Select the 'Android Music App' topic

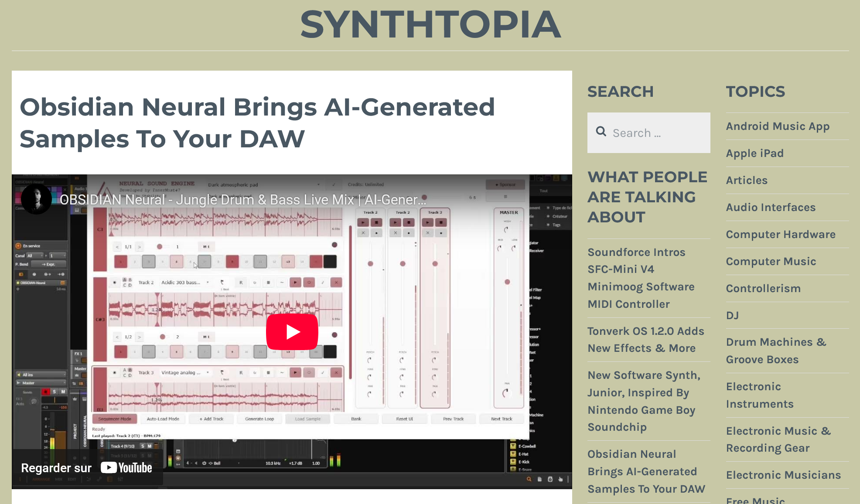(778, 126)
